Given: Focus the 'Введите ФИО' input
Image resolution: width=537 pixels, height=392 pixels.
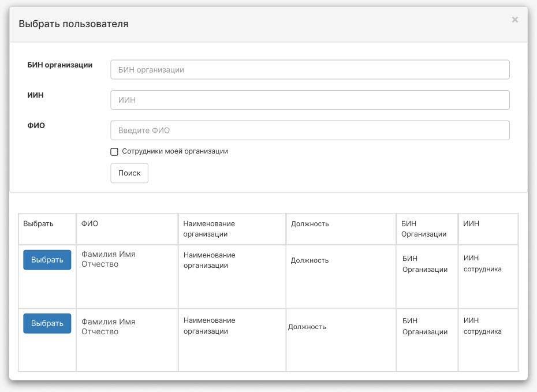Looking at the screenshot, I should (x=310, y=130).
